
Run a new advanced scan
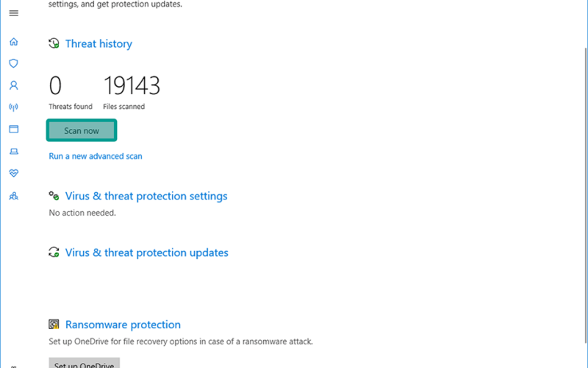click(x=96, y=156)
